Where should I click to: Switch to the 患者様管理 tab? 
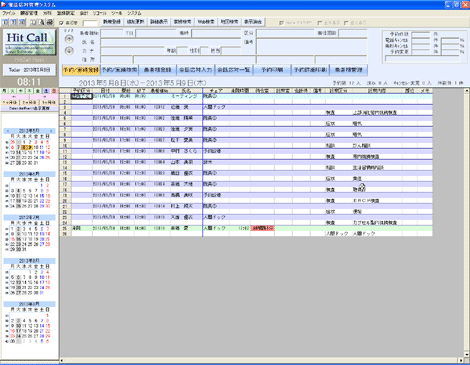coord(349,70)
